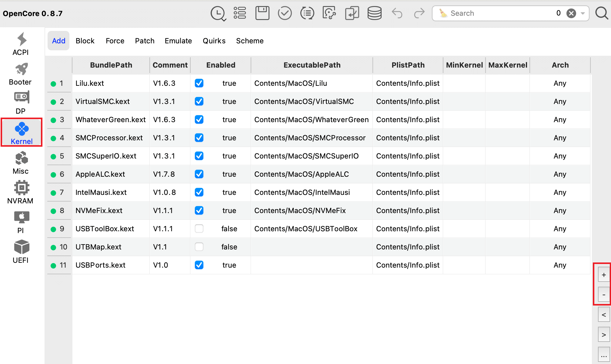Open the '...' more options button
Screen dimensions: 611x364
click(x=604, y=355)
